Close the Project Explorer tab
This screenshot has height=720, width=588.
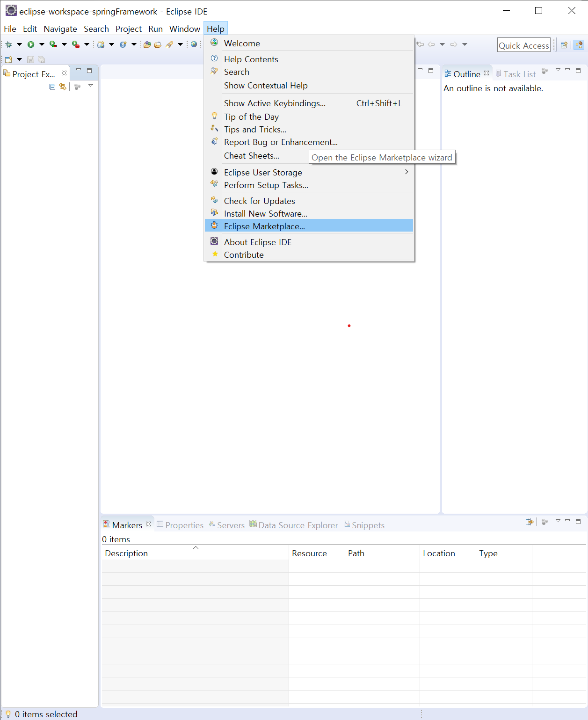tap(64, 73)
